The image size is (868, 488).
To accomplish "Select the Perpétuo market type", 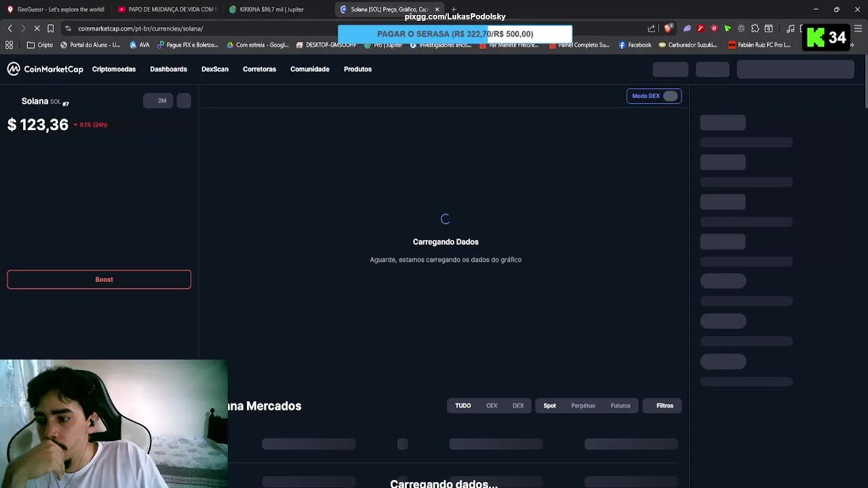I will click(583, 406).
